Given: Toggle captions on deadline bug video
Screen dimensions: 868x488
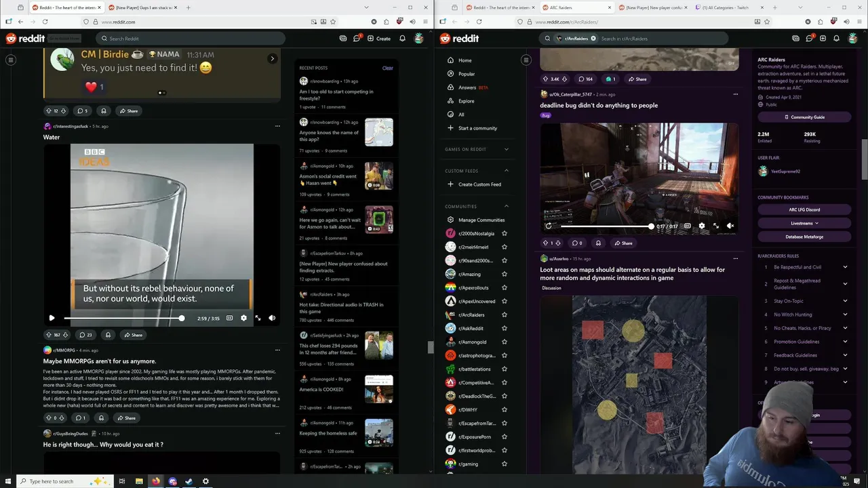Looking at the screenshot, I should [688, 226].
